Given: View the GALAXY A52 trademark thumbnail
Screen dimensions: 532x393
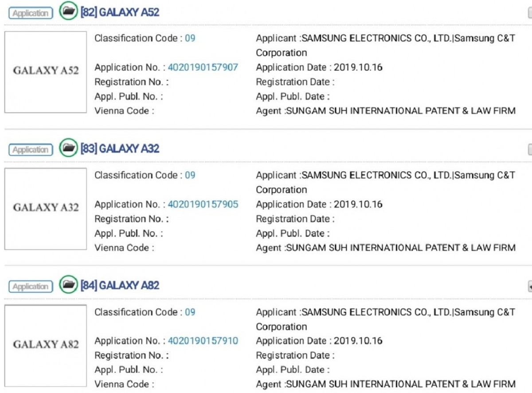Looking at the screenshot, I should 46,71.
